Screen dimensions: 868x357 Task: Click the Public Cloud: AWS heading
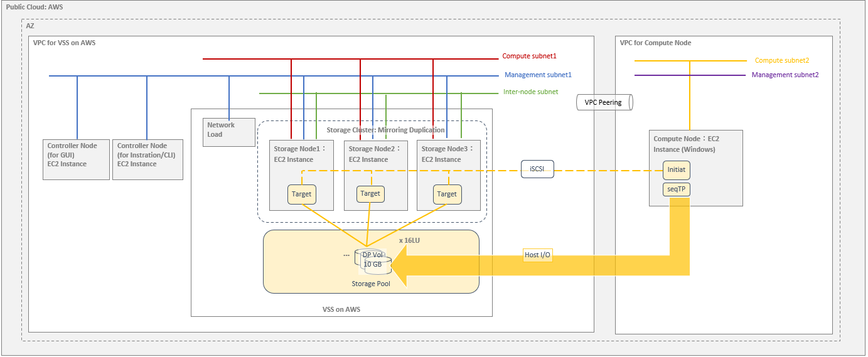point(35,7)
